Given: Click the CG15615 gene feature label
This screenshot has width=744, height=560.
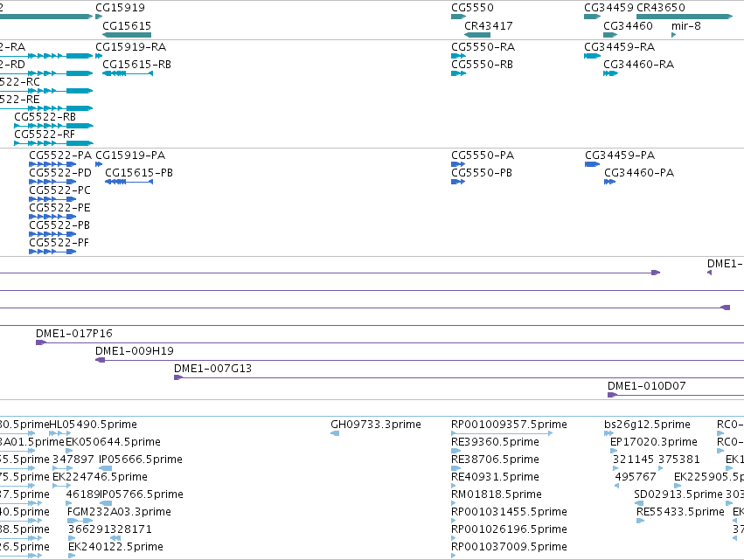Looking at the screenshot, I should pos(127,25).
